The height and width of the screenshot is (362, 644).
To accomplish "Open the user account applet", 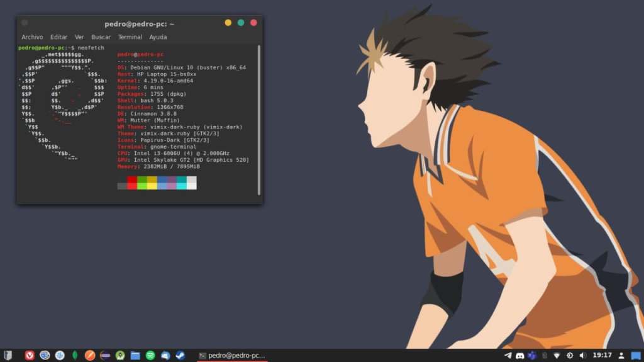I will (621, 356).
